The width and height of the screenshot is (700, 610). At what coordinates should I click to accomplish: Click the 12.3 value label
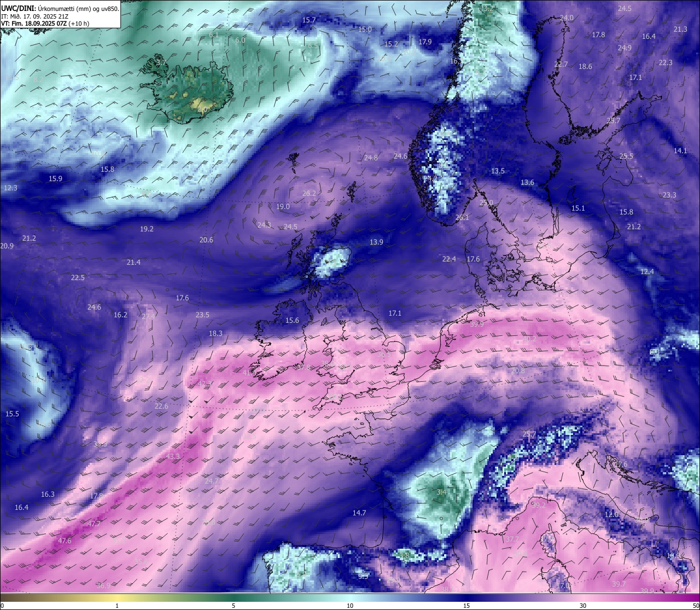pos(10,188)
